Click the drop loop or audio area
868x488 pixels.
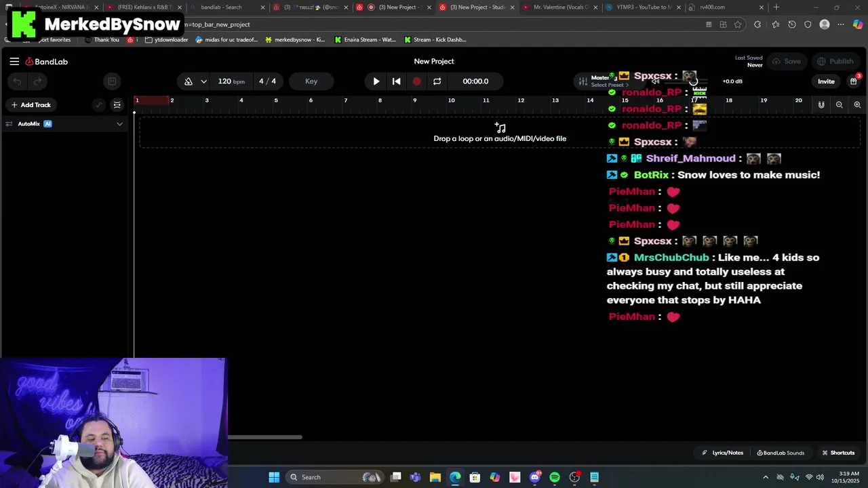click(x=500, y=132)
